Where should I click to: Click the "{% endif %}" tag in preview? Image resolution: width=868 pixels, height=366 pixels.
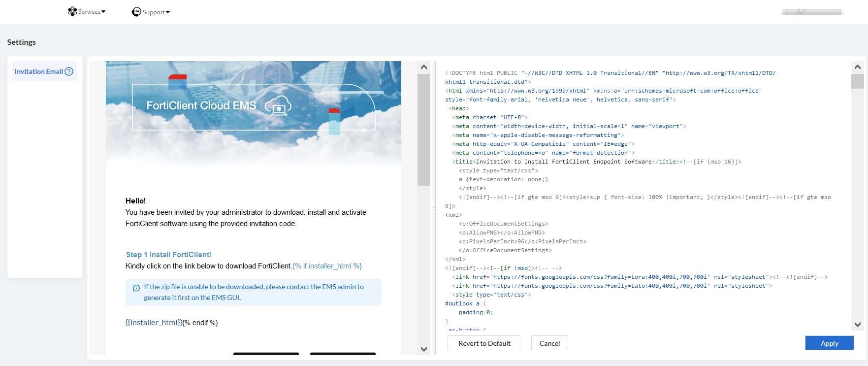pyautogui.click(x=200, y=323)
